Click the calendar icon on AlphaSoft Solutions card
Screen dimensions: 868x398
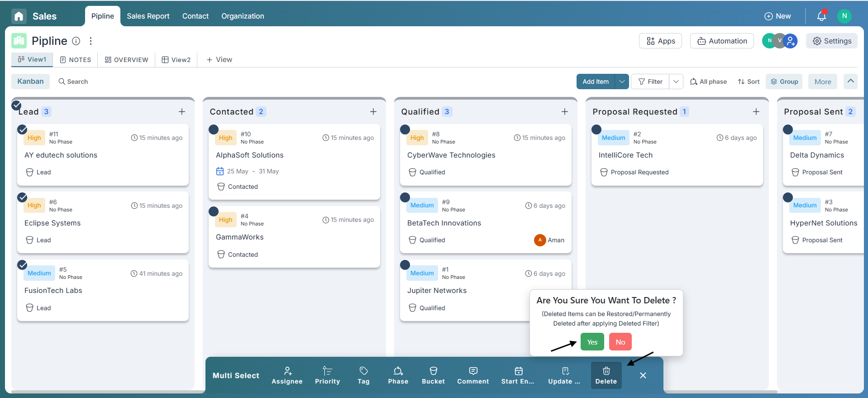tap(220, 171)
